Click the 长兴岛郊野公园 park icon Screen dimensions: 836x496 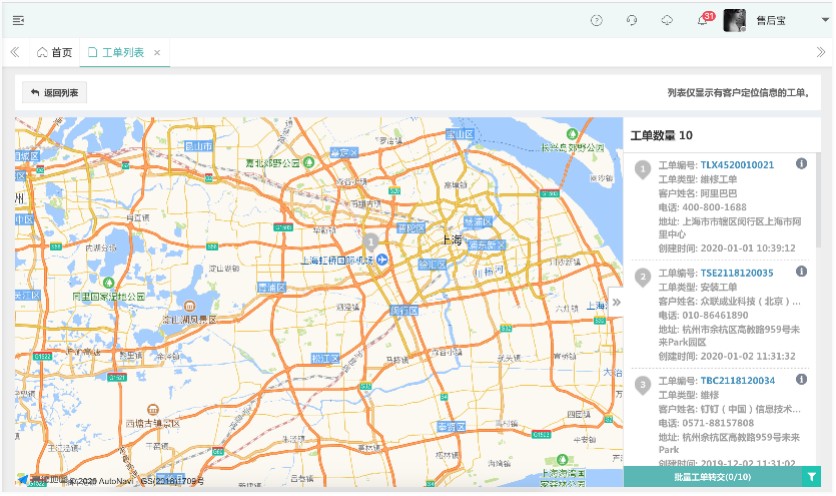572,133
